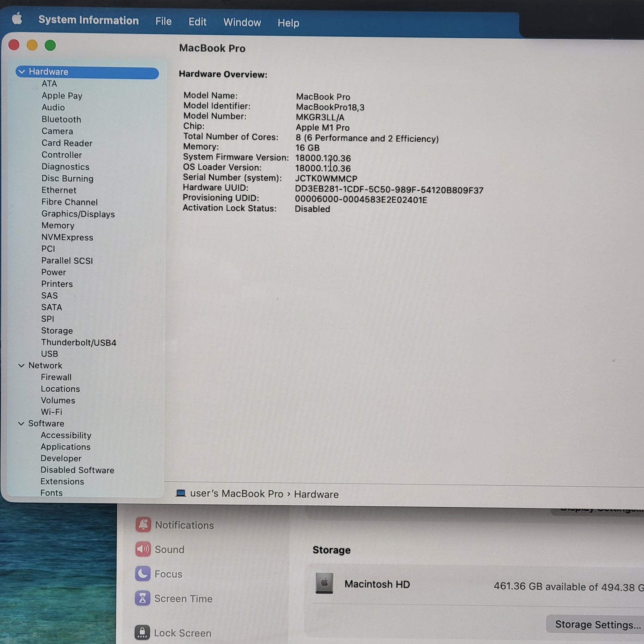644x644 pixels.
Task: Select Bluetooth in the sidebar
Action: (x=62, y=119)
